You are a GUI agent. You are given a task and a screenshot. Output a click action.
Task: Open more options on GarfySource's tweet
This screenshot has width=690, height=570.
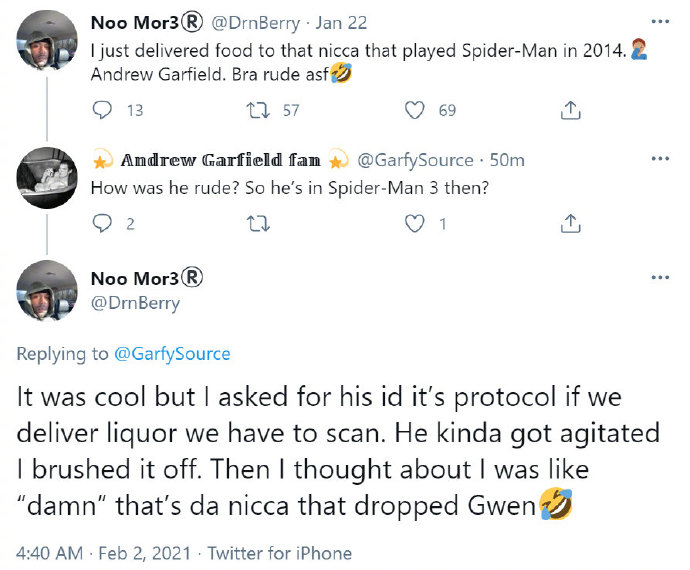659,159
